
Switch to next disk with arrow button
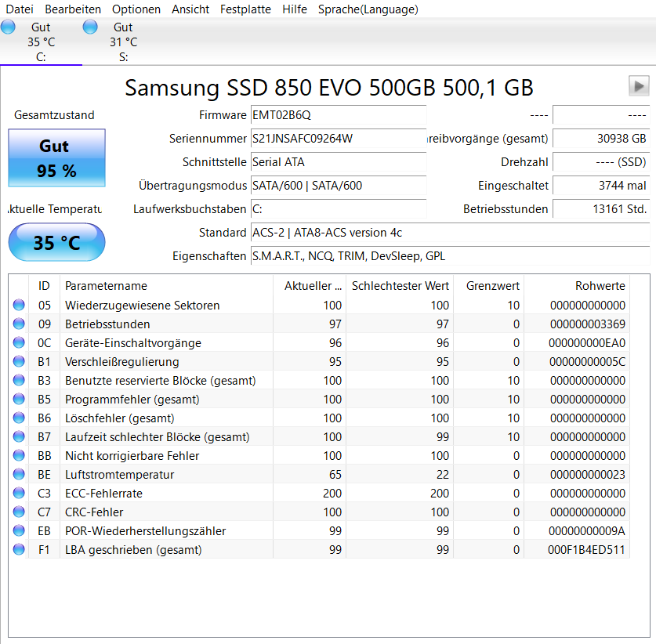point(639,86)
